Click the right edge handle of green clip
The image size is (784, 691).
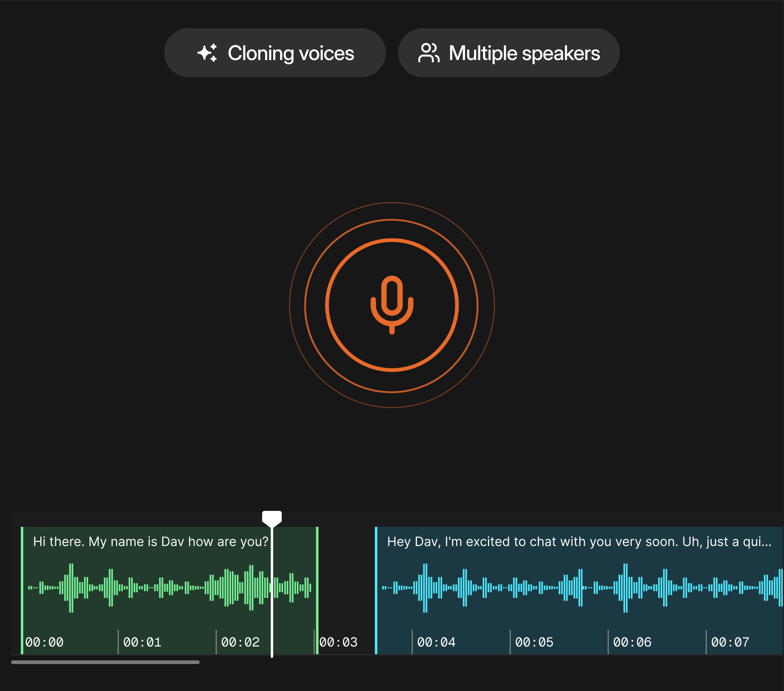click(x=317, y=590)
